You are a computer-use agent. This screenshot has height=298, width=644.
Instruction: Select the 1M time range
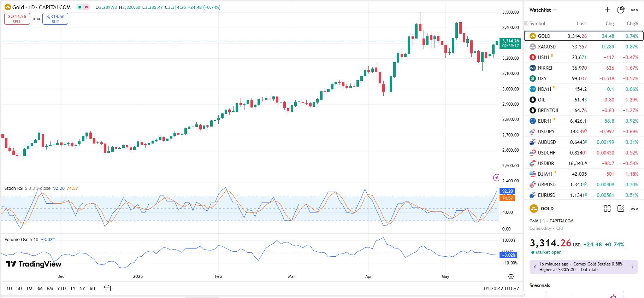(x=29, y=288)
